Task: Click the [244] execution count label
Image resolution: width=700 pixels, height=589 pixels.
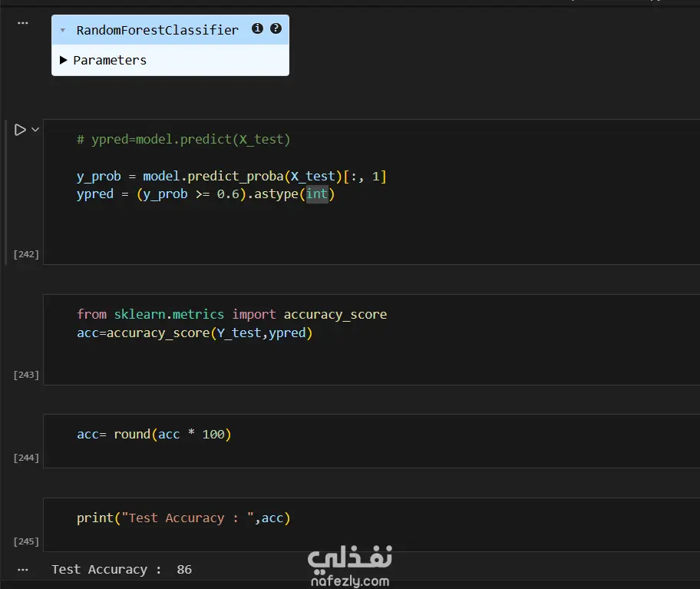Action: coord(26,458)
